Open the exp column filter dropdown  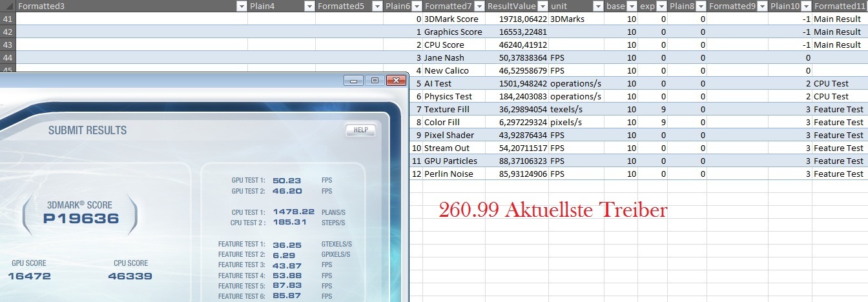point(661,6)
